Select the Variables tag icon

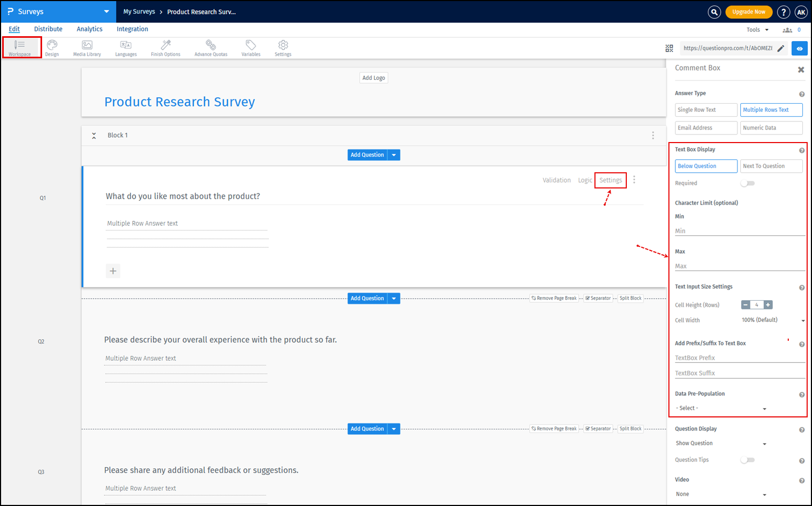[251, 48]
